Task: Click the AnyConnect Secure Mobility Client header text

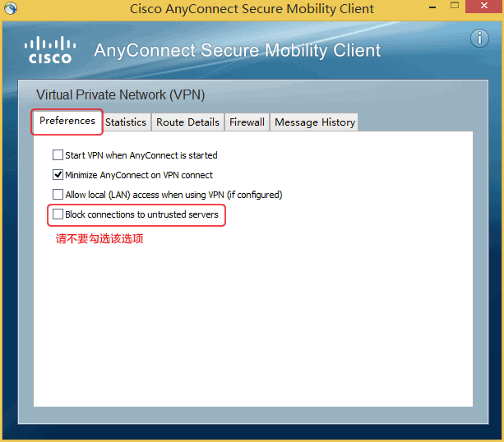Action: (x=238, y=50)
